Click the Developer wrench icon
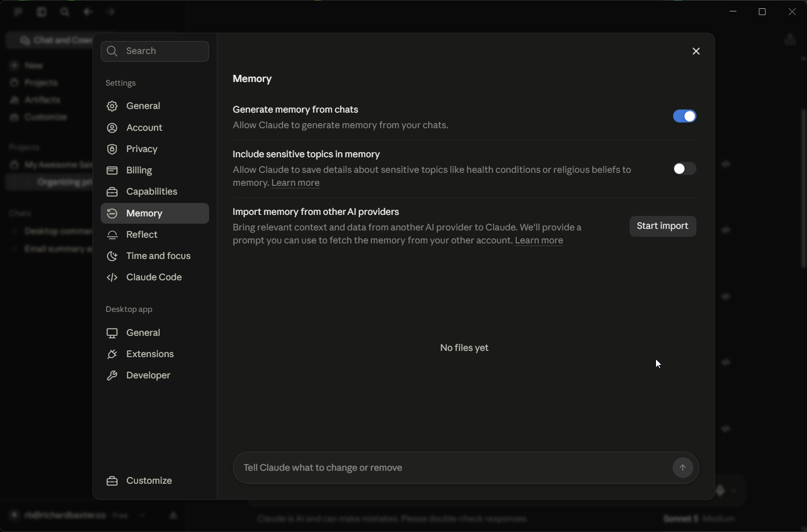The height and width of the screenshot is (532, 807). click(x=112, y=375)
